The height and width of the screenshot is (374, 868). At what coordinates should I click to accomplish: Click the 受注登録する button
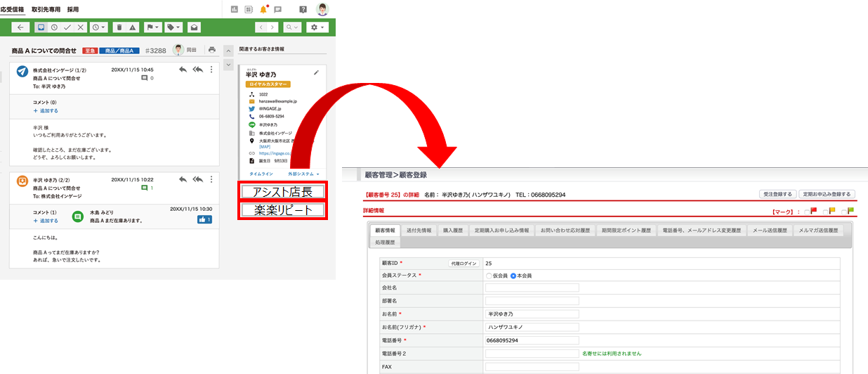pos(778,194)
